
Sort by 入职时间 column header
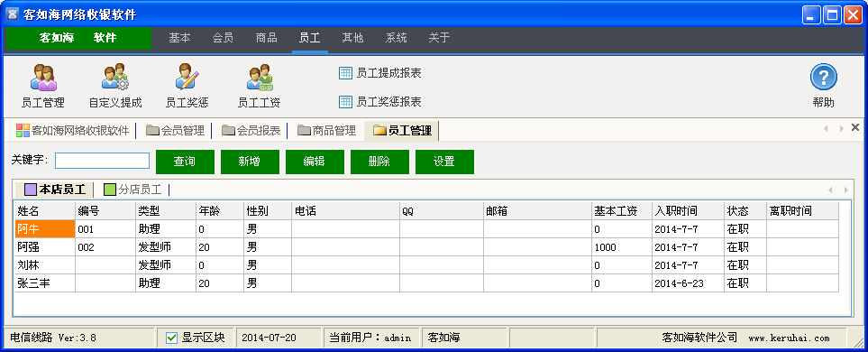tap(688, 211)
